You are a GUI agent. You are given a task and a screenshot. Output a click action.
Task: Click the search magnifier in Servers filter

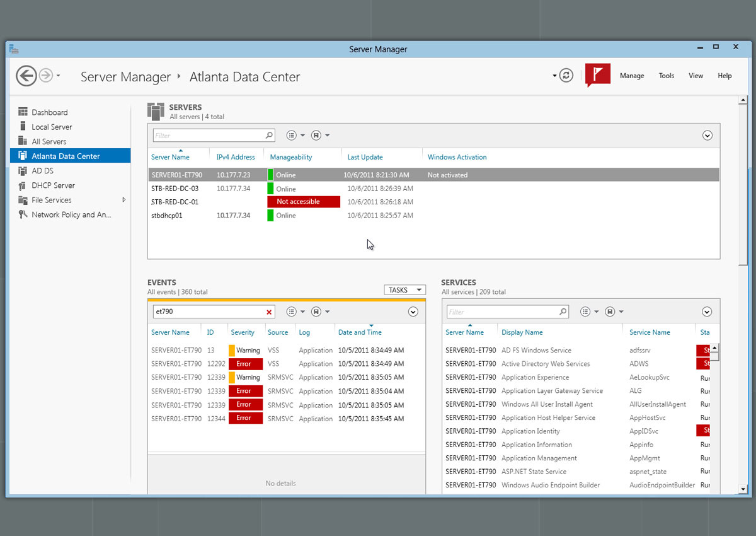tap(269, 136)
